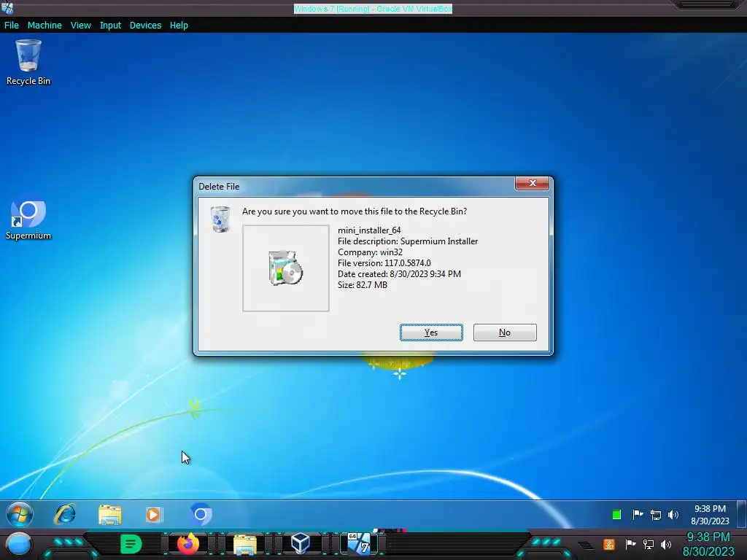Switch to VirtualBox Manager on host taskbar
The width and height of the screenshot is (747, 560).
coord(301,544)
